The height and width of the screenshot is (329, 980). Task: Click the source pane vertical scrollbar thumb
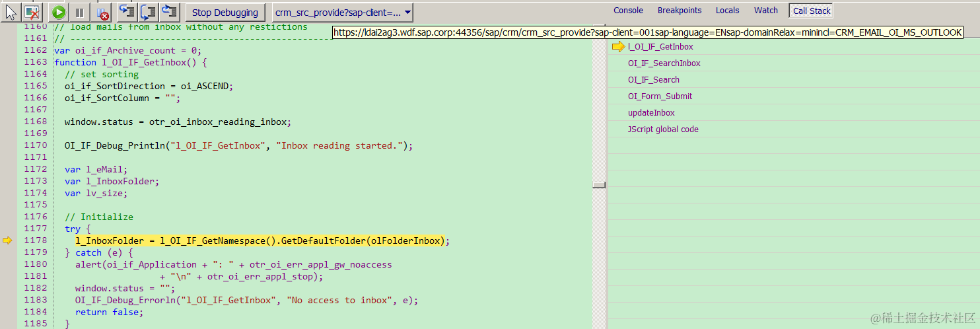(599, 184)
